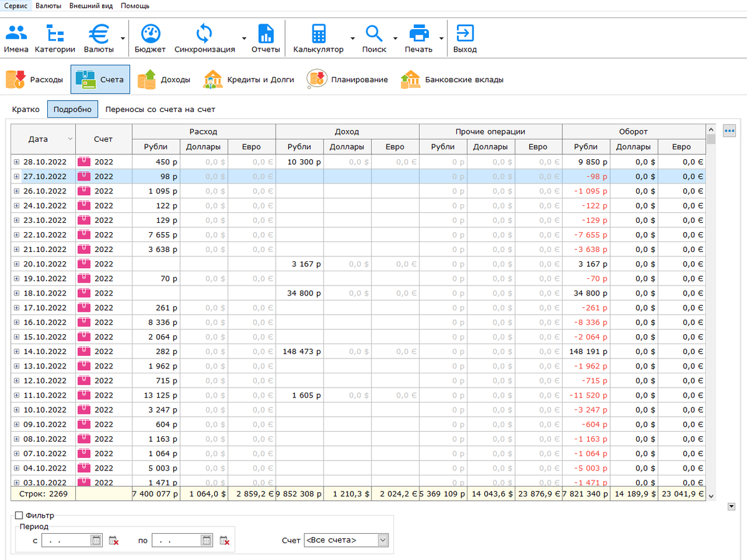This screenshot has width=747, height=560.
Task: Select the income cell 148 473 р
Action: pos(299,352)
